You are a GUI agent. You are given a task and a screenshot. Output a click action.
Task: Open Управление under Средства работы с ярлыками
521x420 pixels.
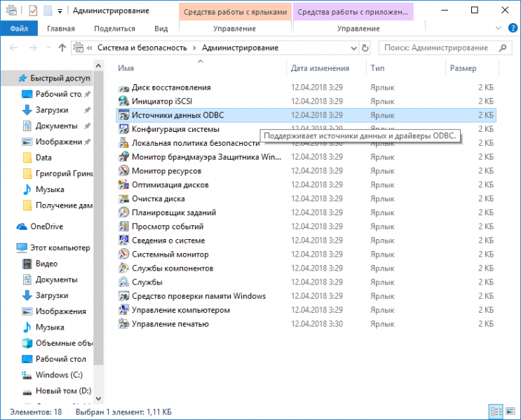click(235, 29)
